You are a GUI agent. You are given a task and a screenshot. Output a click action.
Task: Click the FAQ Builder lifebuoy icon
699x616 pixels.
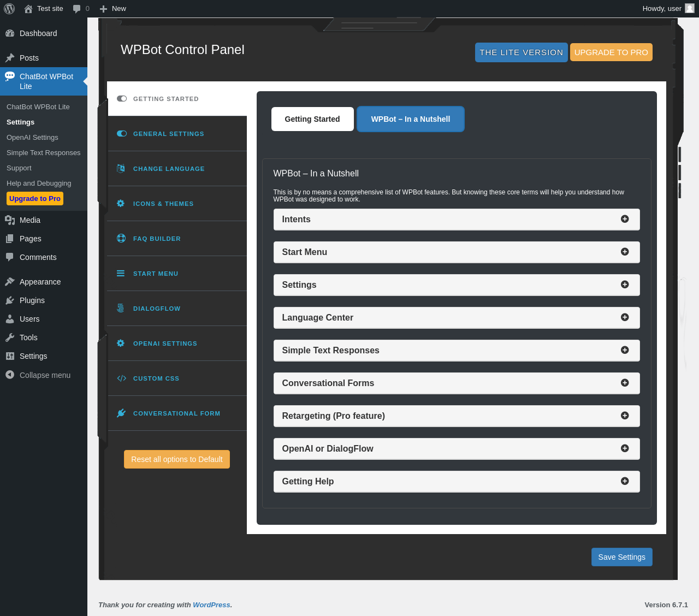pos(121,238)
